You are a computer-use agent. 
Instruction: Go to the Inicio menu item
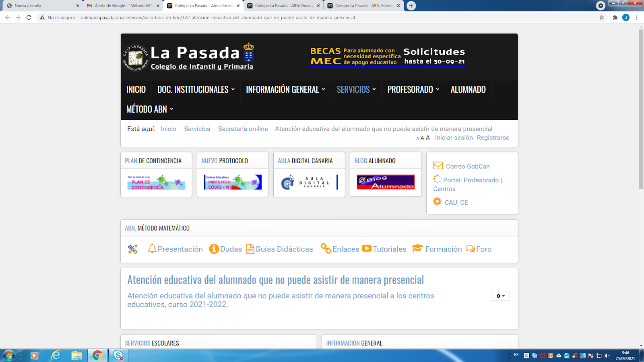click(x=136, y=89)
